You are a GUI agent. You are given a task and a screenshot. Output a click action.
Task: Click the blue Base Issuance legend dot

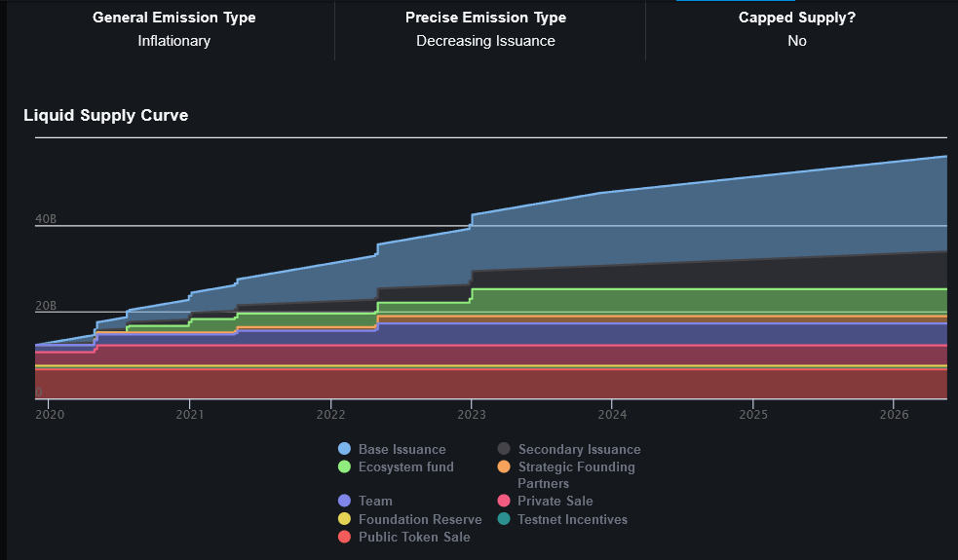344,449
